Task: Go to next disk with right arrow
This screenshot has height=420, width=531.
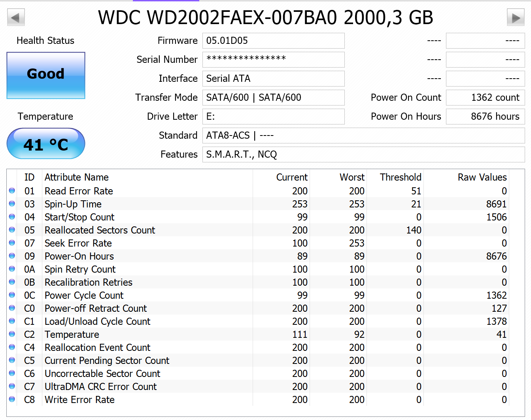Action: [x=516, y=17]
